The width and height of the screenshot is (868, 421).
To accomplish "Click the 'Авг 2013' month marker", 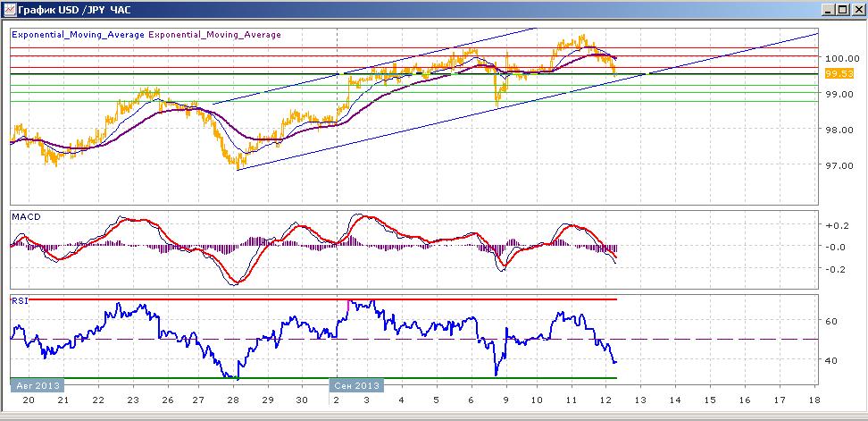I will point(38,385).
